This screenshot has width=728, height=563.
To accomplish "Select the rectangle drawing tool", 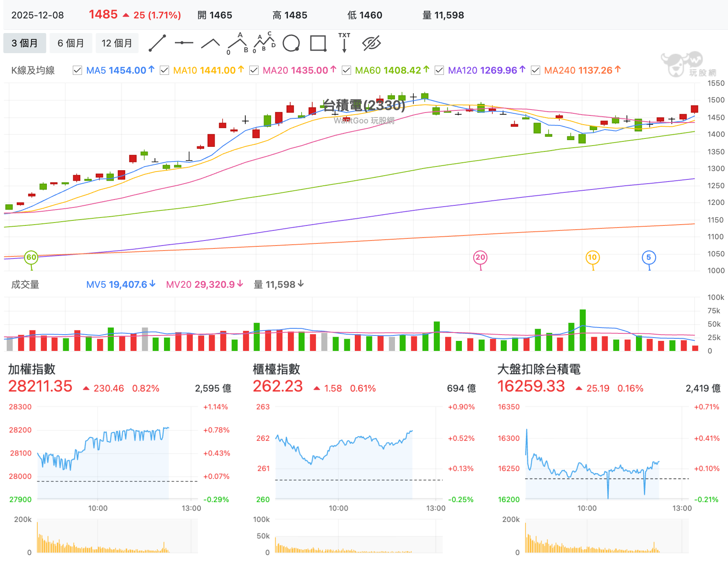I will 318,43.
